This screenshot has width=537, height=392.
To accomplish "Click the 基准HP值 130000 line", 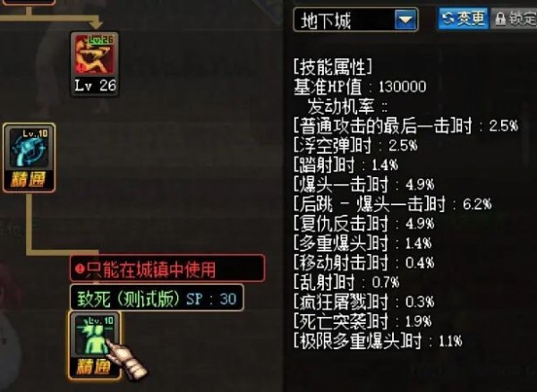I will click(x=360, y=87).
